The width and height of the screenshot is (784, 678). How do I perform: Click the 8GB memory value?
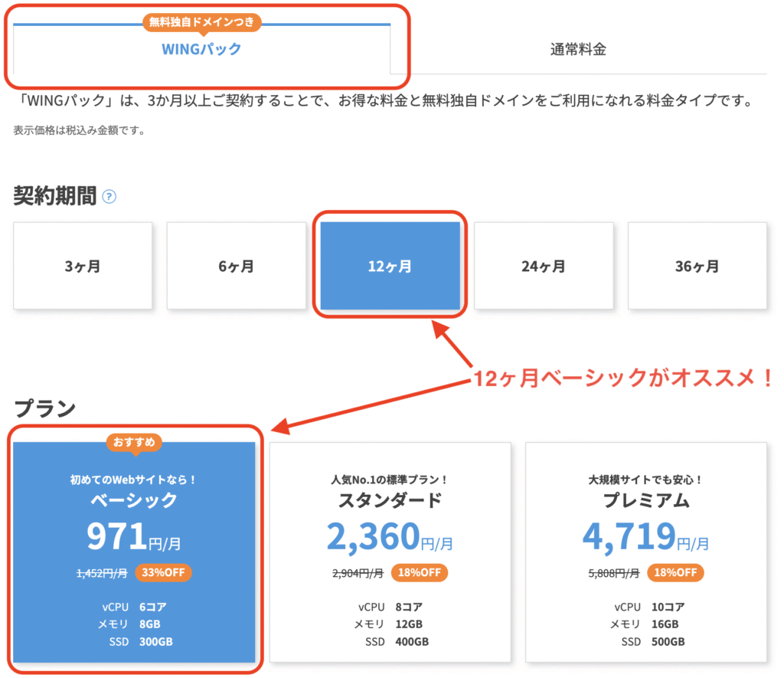150,624
